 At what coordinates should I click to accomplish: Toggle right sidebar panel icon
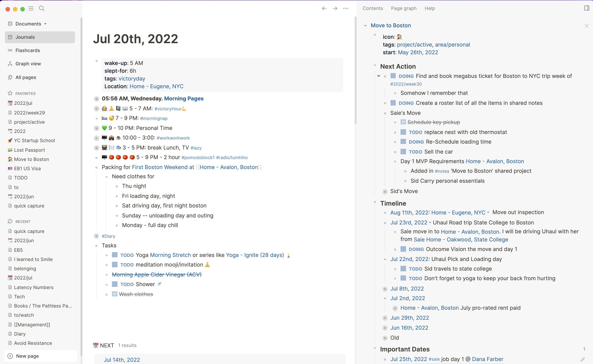pyautogui.click(x=587, y=8)
